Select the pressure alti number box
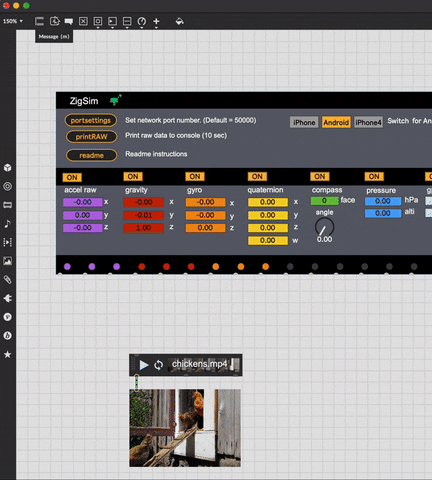 point(383,213)
